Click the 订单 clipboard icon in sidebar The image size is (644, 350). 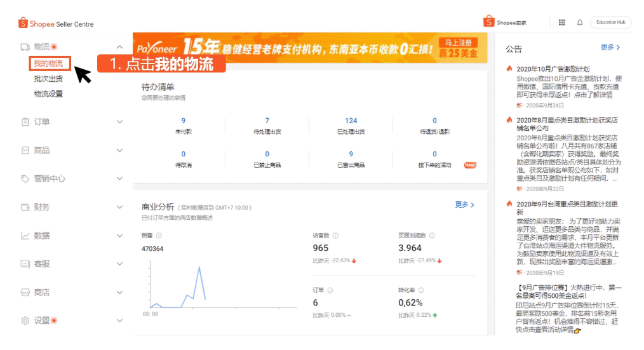(25, 121)
